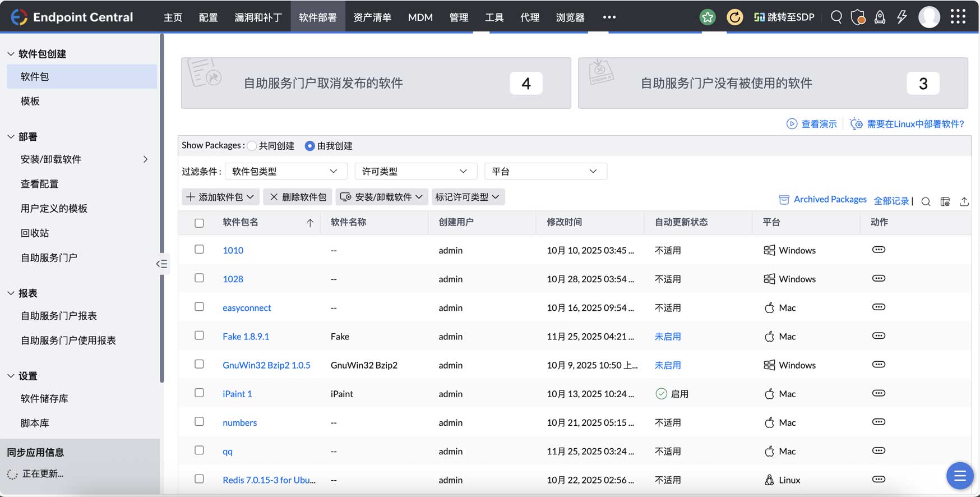Select all packages header checkbox
Viewport: 980px width, 497px height.
[x=199, y=223]
